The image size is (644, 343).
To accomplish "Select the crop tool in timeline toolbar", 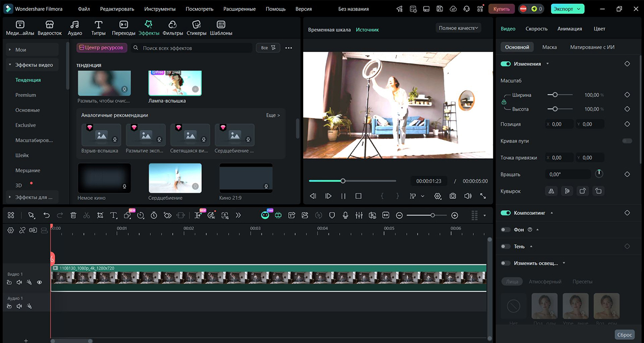I will (x=100, y=215).
